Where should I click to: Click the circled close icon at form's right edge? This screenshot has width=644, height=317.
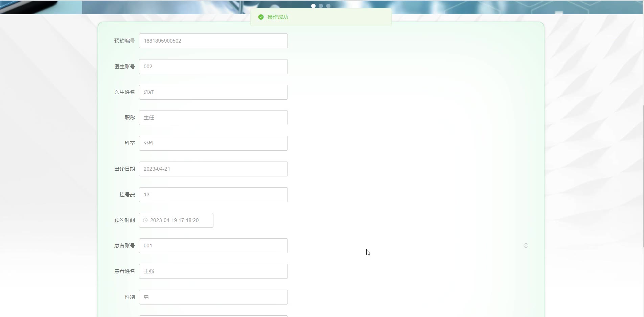(526, 246)
